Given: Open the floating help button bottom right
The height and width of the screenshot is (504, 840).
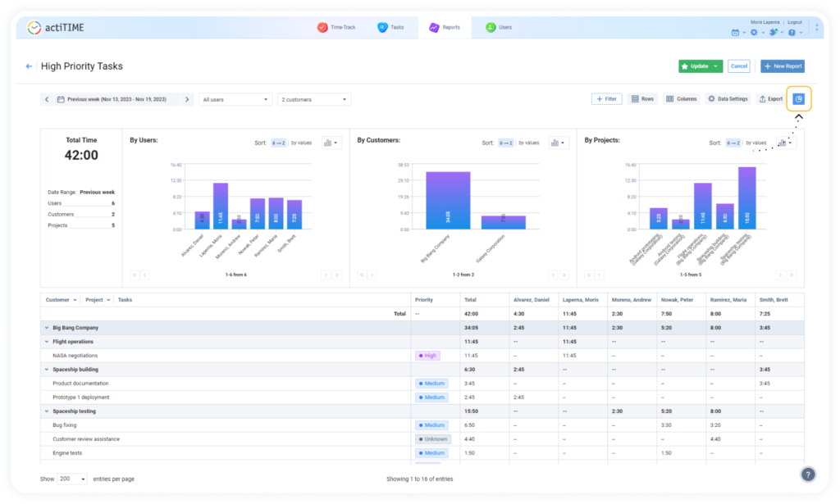Looking at the screenshot, I should (809, 474).
